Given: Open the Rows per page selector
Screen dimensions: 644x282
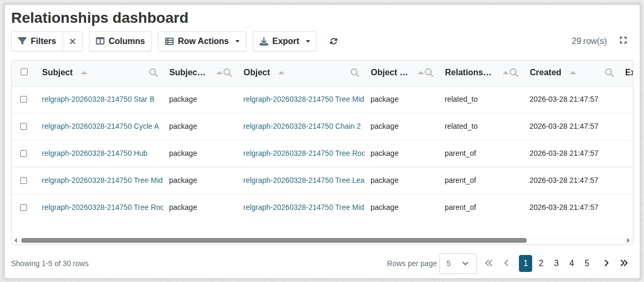Looking at the screenshot, I should [x=457, y=263].
